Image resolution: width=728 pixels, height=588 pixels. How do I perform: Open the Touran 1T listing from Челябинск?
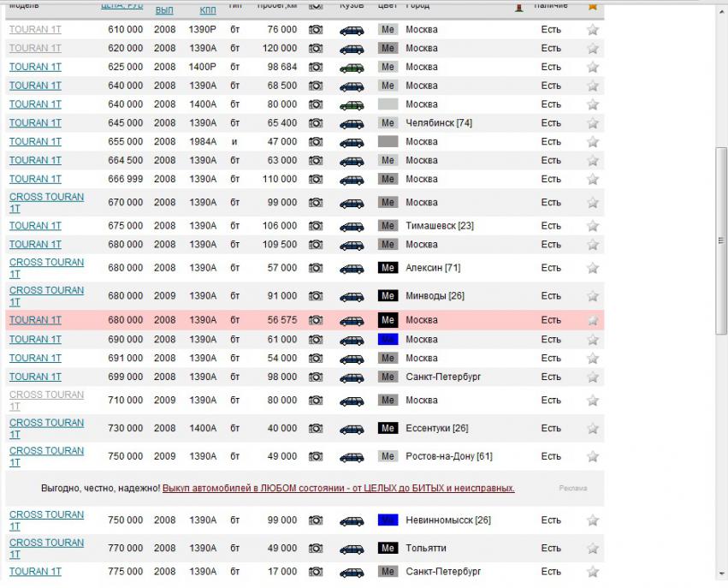(x=35, y=123)
